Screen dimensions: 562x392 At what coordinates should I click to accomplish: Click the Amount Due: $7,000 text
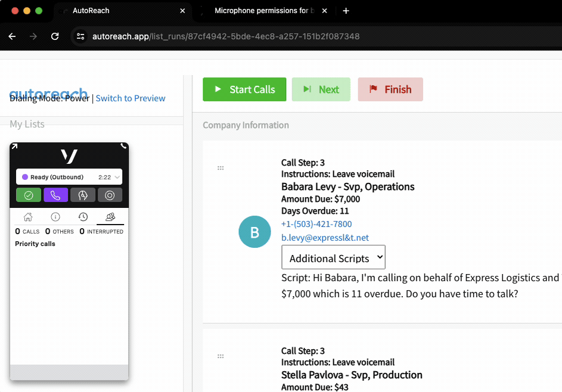pos(321,199)
